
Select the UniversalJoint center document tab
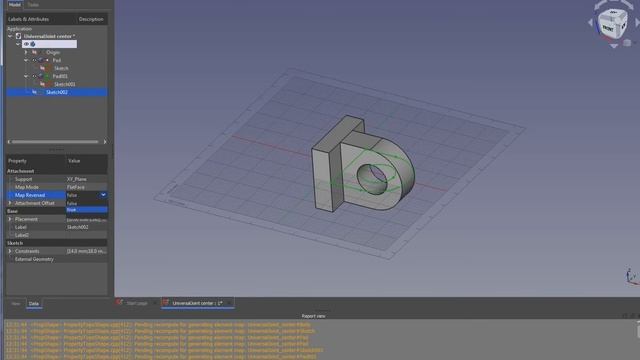pos(198,303)
